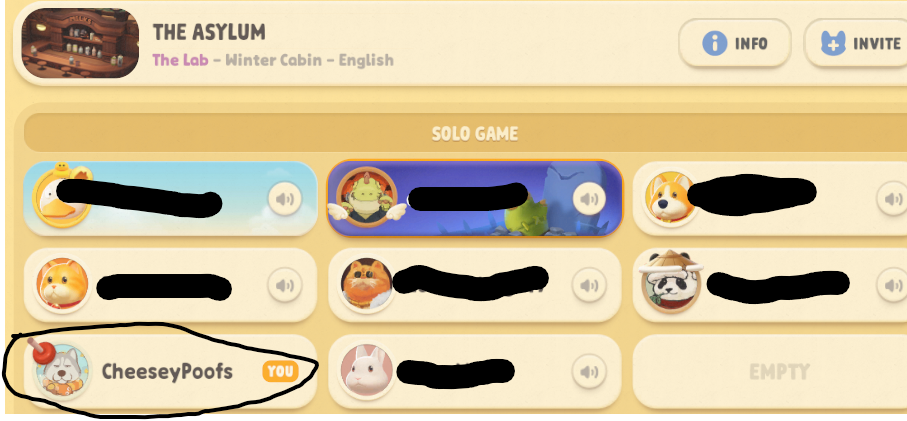Viewport: 907px width, 421px height.
Task: Open the INVITE button
Action: [x=857, y=43]
